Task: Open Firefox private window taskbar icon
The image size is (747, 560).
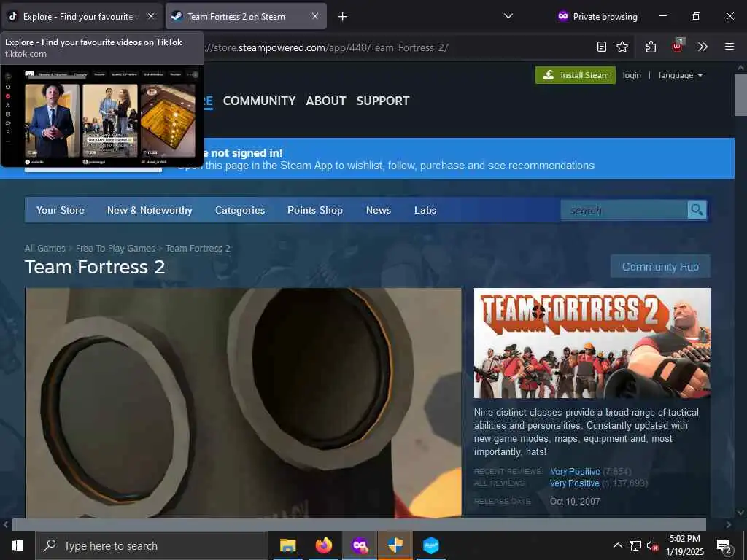Action: pyautogui.click(x=359, y=545)
